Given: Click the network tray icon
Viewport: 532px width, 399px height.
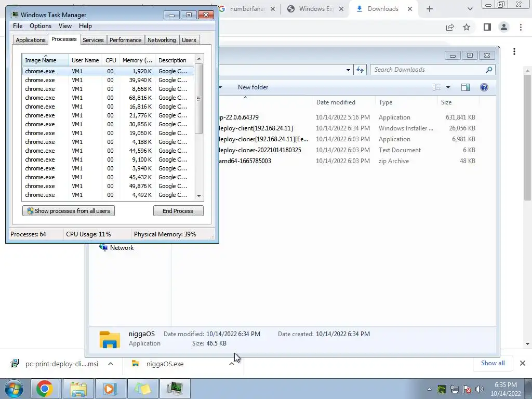Looking at the screenshot, I should coord(454,389).
